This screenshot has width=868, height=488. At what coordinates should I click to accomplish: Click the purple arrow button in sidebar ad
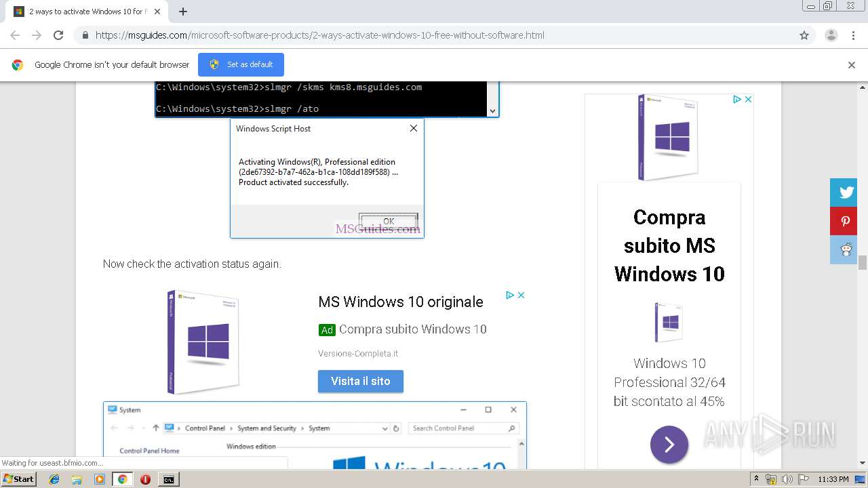coord(669,445)
